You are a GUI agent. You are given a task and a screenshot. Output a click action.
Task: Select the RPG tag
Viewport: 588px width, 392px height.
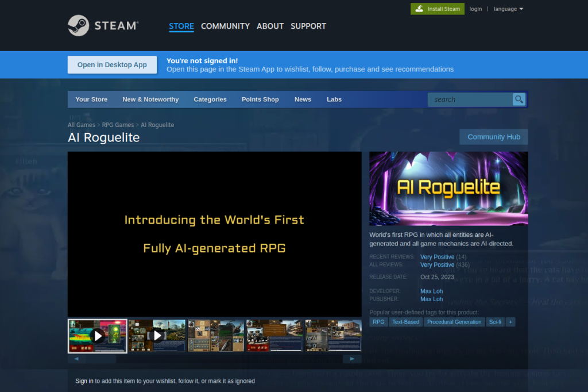tap(378, 322)
